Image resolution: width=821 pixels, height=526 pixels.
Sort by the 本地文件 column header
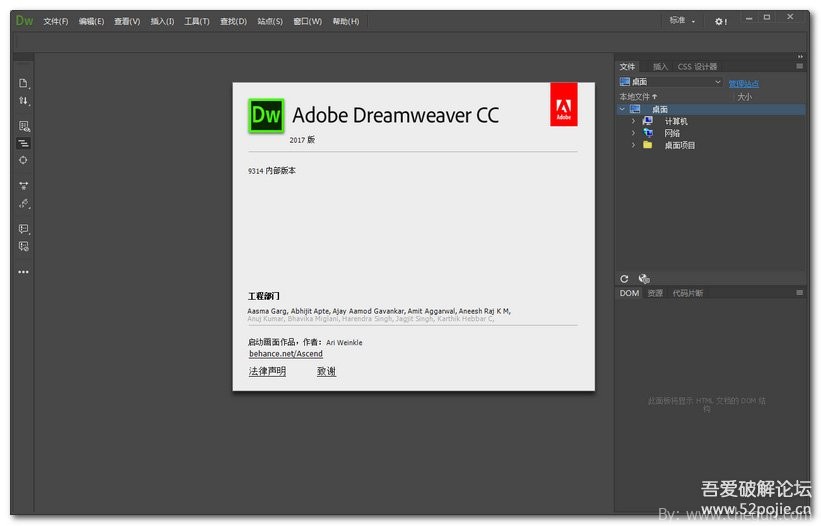[x=638, y=97]
